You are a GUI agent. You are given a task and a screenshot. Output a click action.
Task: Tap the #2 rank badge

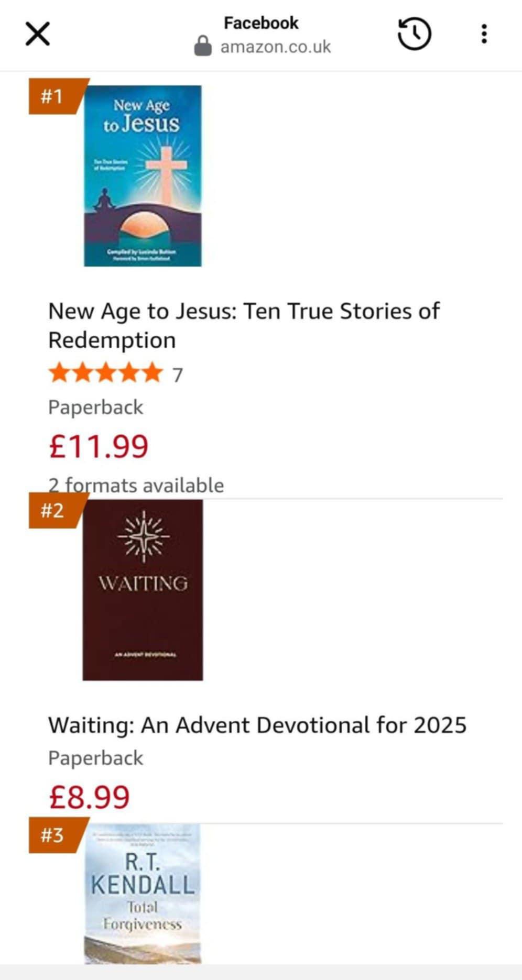click(x=52, y=510)
